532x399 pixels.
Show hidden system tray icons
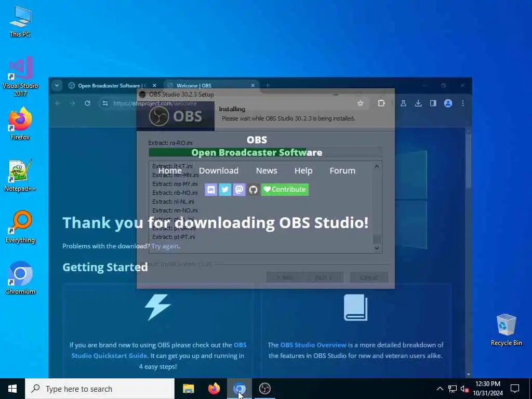click(x=440, y=389)
